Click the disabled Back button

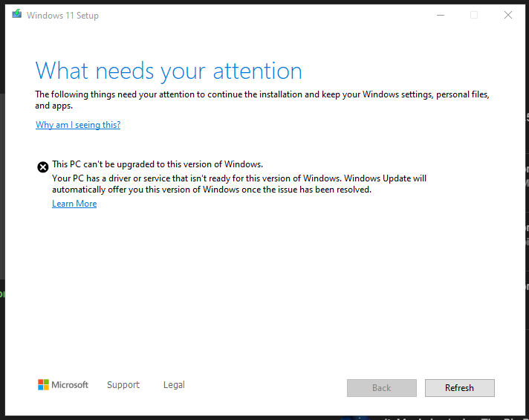coord(382,388)
